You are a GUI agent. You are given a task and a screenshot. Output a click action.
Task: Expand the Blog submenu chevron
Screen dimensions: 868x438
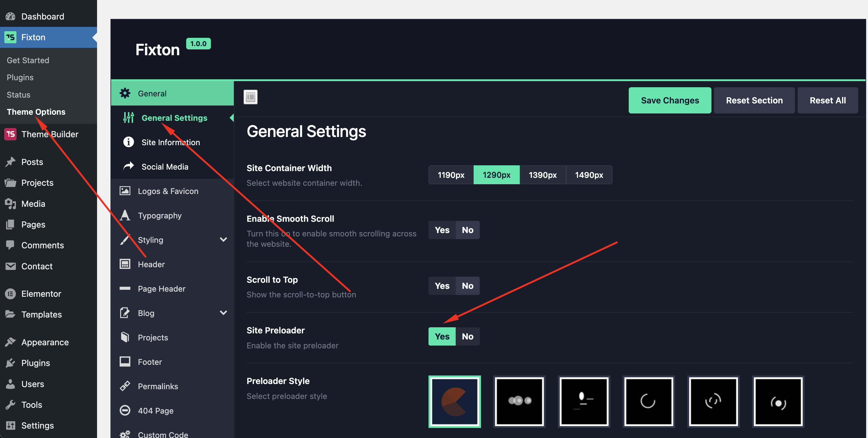click(x=223, y=313)
